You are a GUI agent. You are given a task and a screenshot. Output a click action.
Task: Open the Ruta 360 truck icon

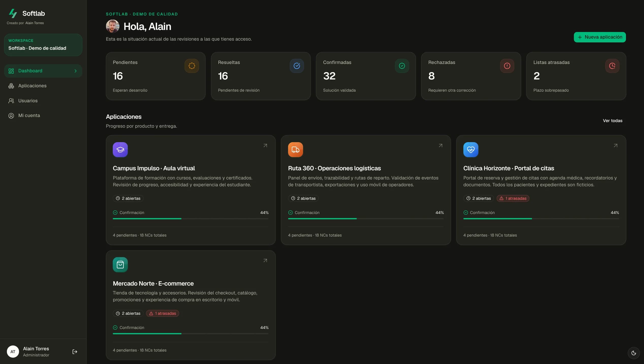(295, 150)
